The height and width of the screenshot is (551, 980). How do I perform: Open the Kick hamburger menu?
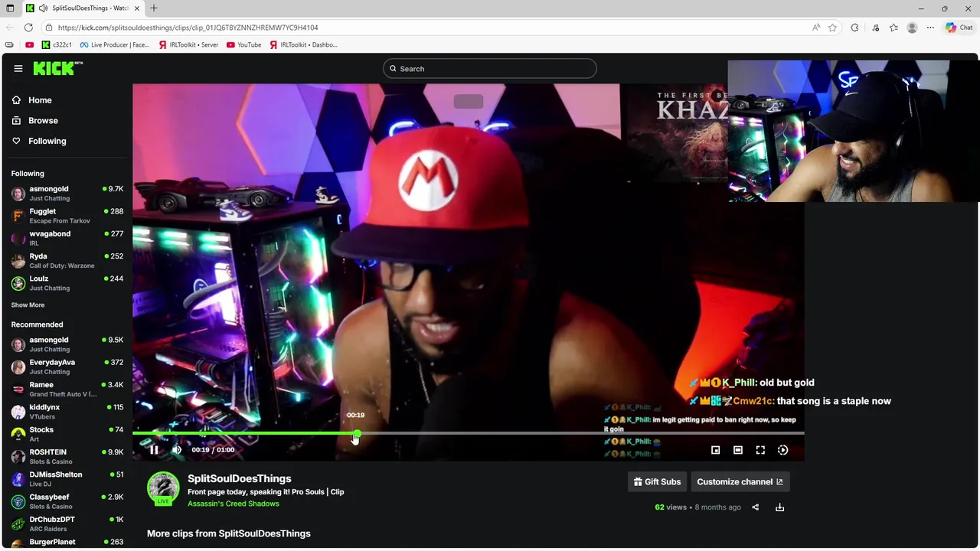[18, 68]
